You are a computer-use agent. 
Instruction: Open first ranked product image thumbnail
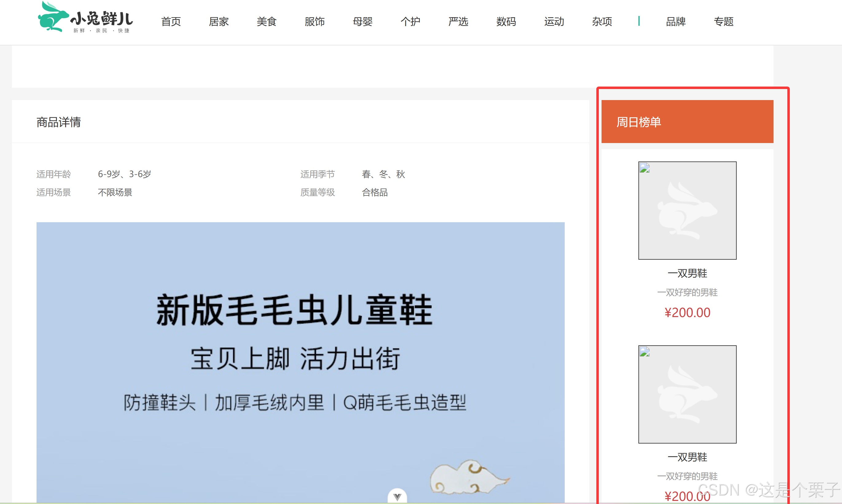[x=687, y=211]
